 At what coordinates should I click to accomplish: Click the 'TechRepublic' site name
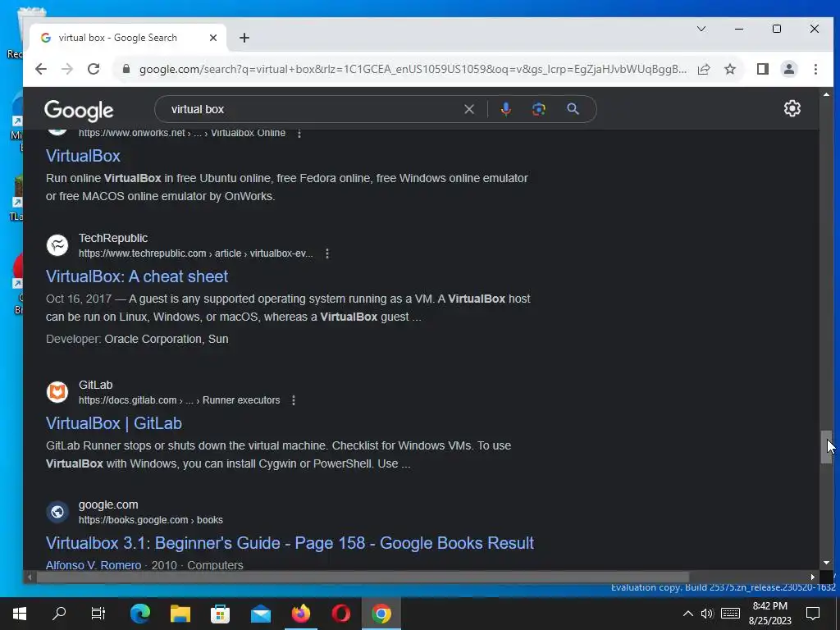(113, 238)
